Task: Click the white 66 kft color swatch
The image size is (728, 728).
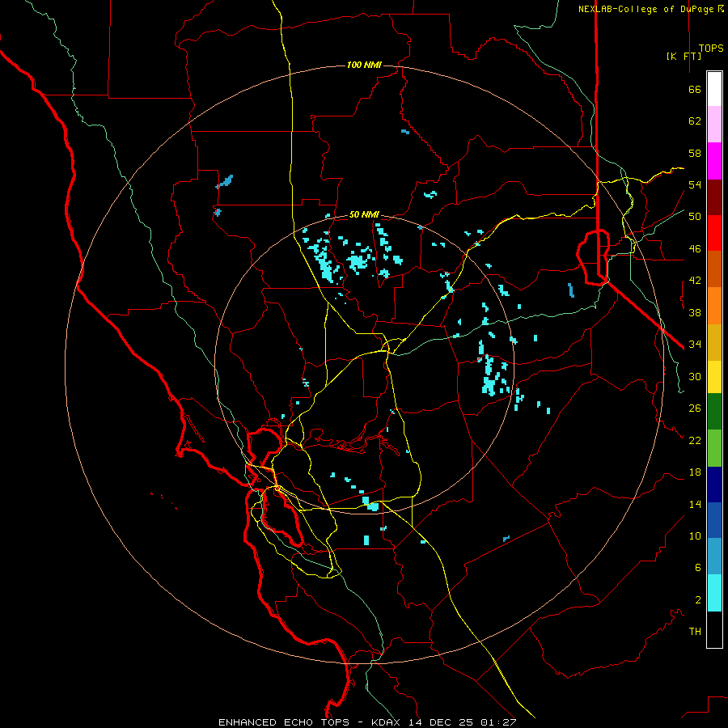Action: click(714, 89)
